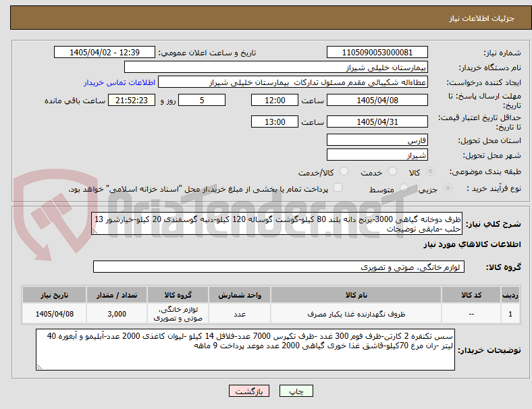This screenshot has width=532, height=409.
Task: Click the تاریخ نیاز column header
Action: click(54, 295)
